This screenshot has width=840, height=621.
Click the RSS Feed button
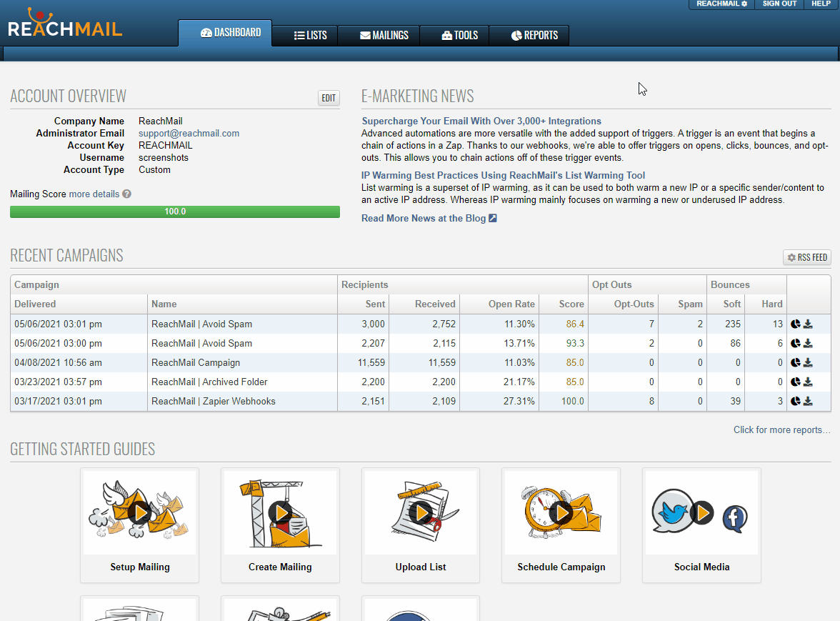[807, 257]
